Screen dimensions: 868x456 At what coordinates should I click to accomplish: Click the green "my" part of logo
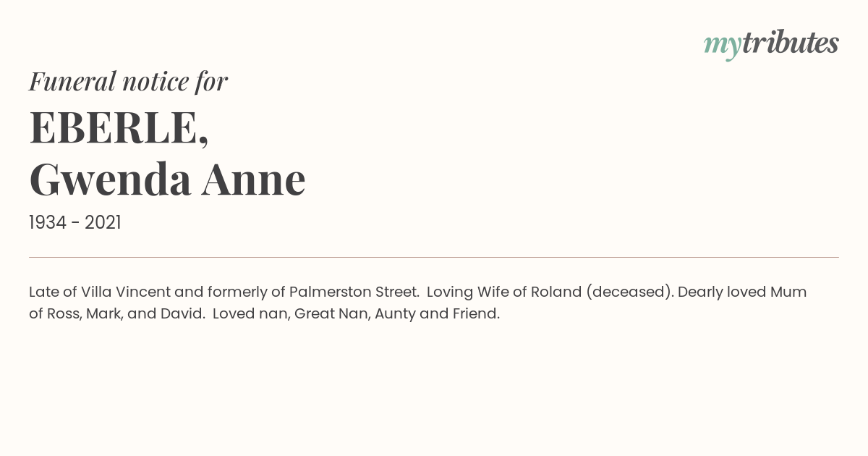click(723, 47)
